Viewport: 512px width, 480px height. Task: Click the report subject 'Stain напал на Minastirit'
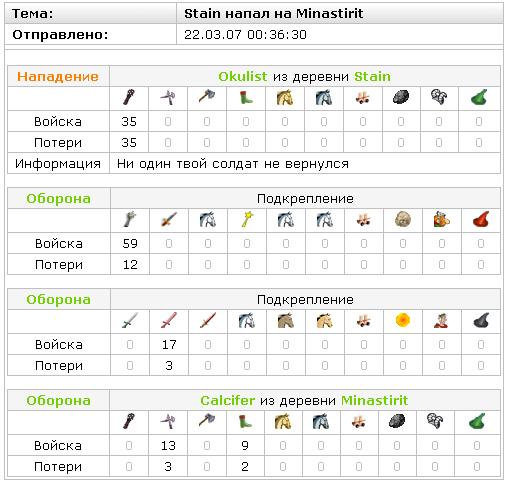click(273, 14)
